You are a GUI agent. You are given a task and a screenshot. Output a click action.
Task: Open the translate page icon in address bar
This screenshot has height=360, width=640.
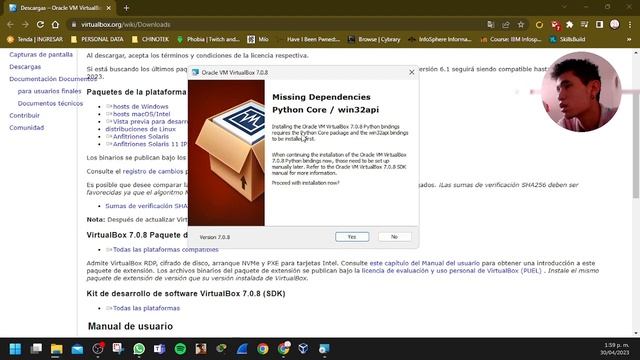pyautogui.click(x=491, y=24)
